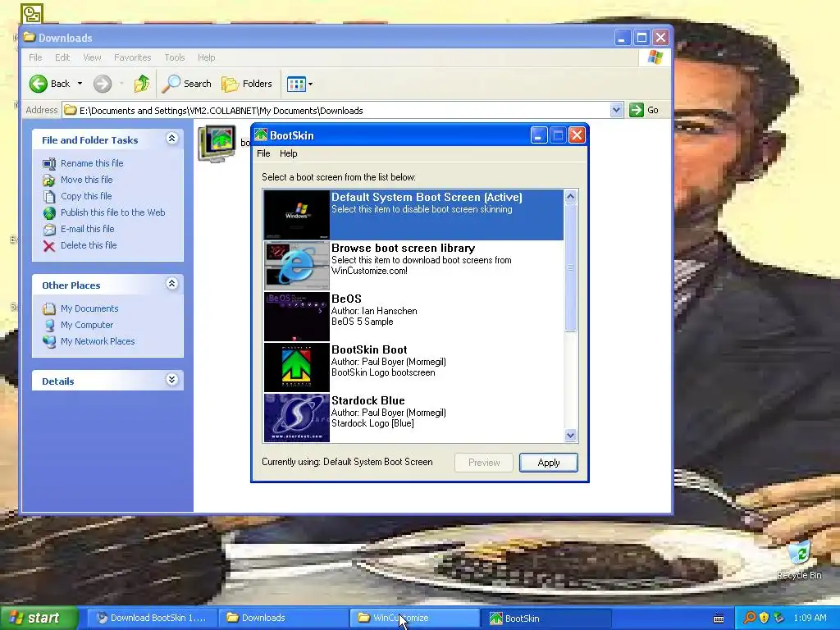This screenshot has width=840, height=630.
Task: Switch to Download BootSkin taskbar window
Action: (152, 619)
